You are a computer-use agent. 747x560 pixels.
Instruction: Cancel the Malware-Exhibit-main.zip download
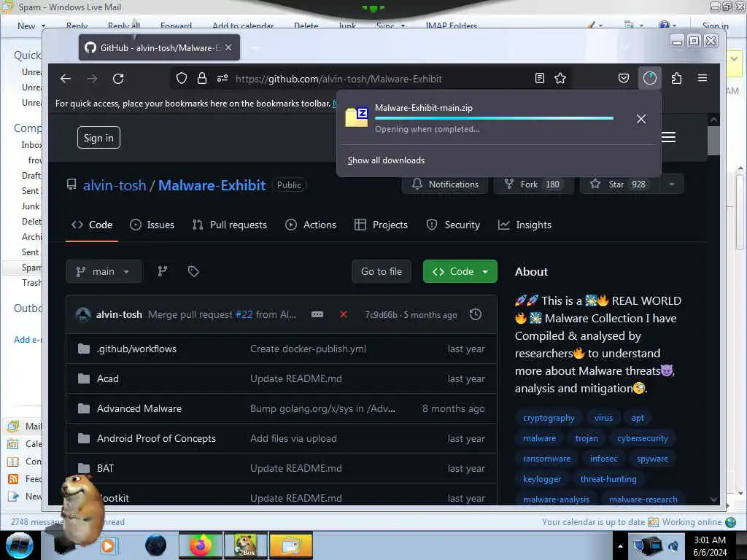(x=641, y=119)
